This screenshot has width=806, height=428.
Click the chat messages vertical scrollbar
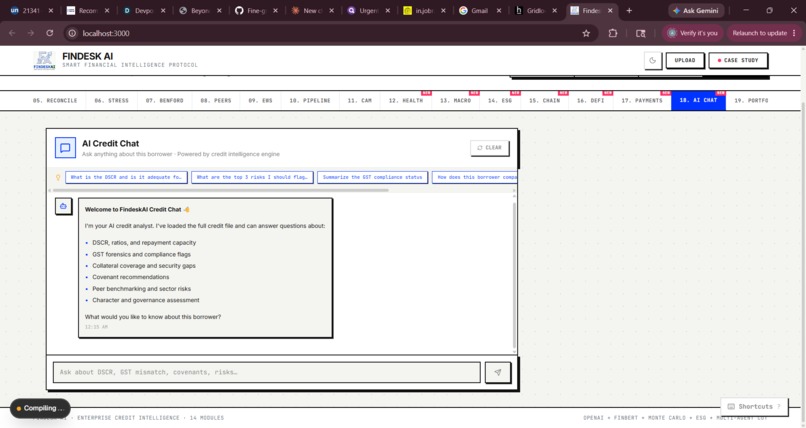[514, 275]
